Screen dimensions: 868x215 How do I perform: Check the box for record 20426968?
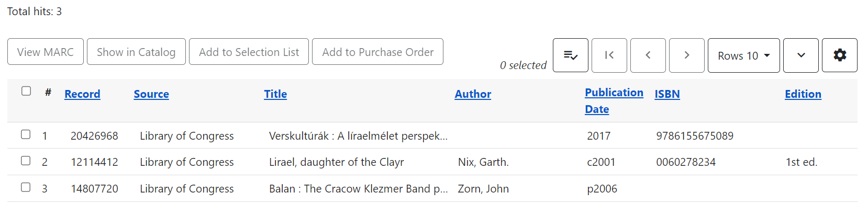coord(26,134)
